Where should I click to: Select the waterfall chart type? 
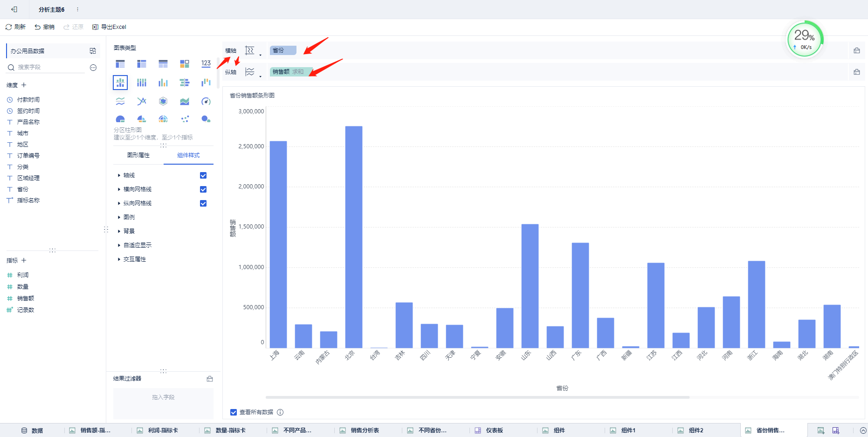point(206,83)
